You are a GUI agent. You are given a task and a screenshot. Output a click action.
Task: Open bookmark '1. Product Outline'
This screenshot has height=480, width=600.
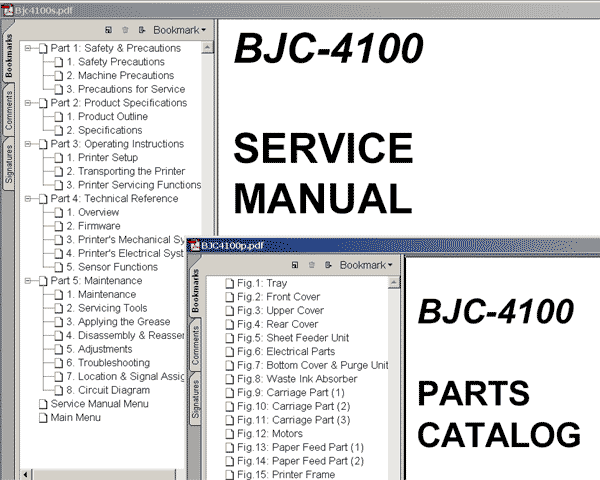(x=107, y=116)
